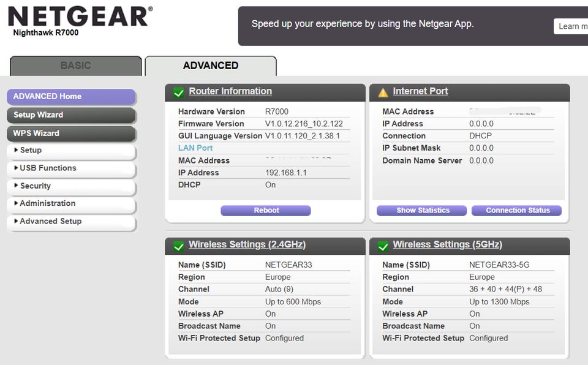Open the WPS Wizard
Viewport: 588px width, 365px height.
[71, 133]
